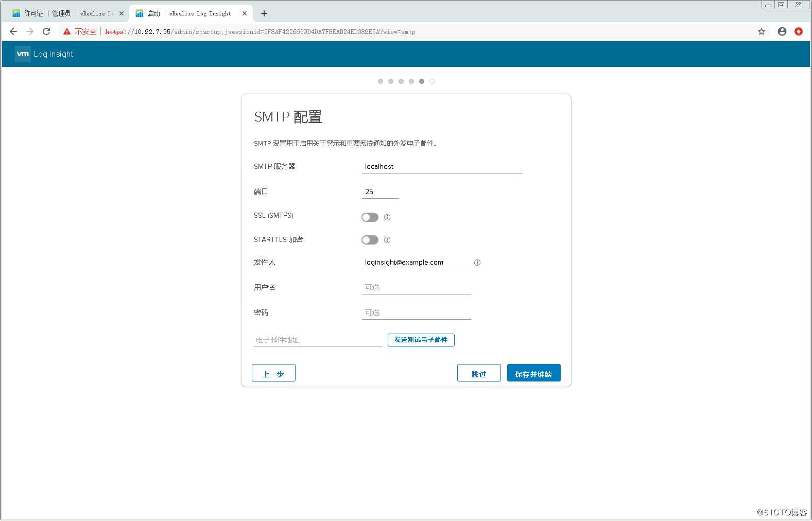Click the first wizard progress dot
Viewport: 812px width, 521px height.
(x=381, y=81)
